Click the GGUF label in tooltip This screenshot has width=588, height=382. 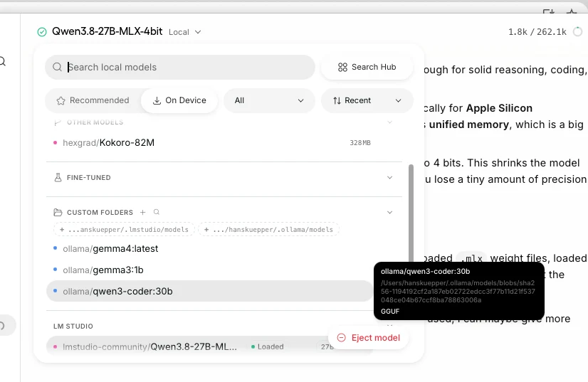[390, 312]
